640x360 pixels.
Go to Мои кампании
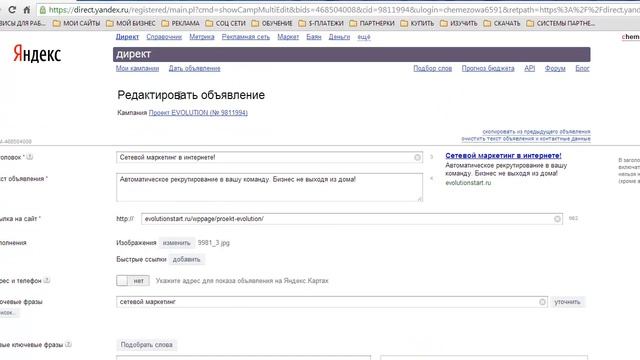(137, 69)
